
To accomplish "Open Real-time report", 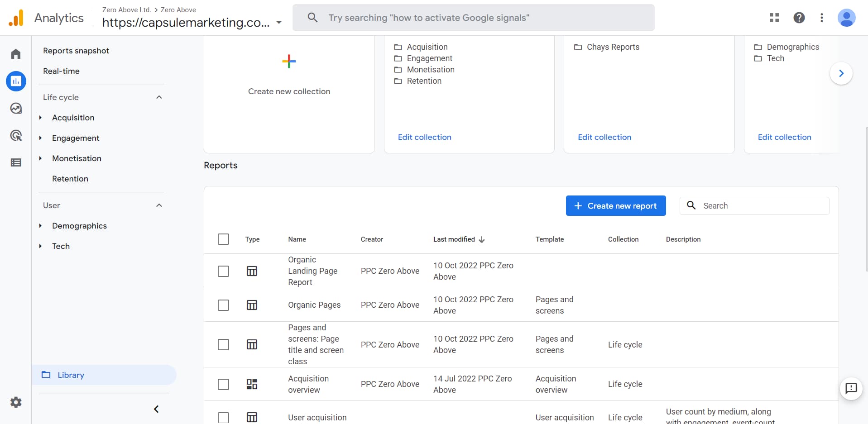I will coord(61,71).
